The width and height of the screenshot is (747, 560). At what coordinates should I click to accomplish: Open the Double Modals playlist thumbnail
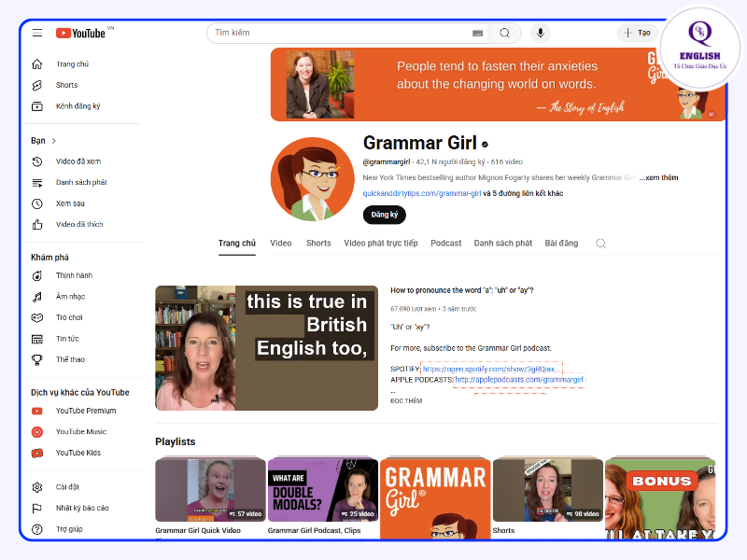click(x=322, y=490)
